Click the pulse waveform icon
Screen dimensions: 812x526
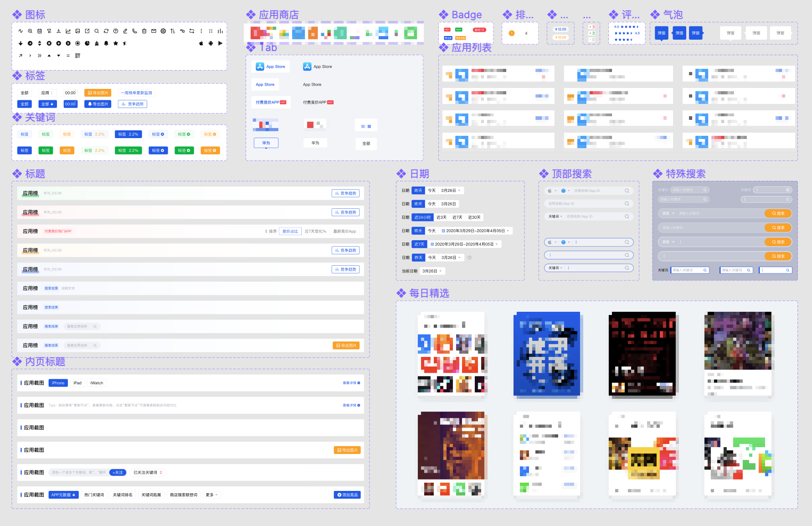[21, 31]
